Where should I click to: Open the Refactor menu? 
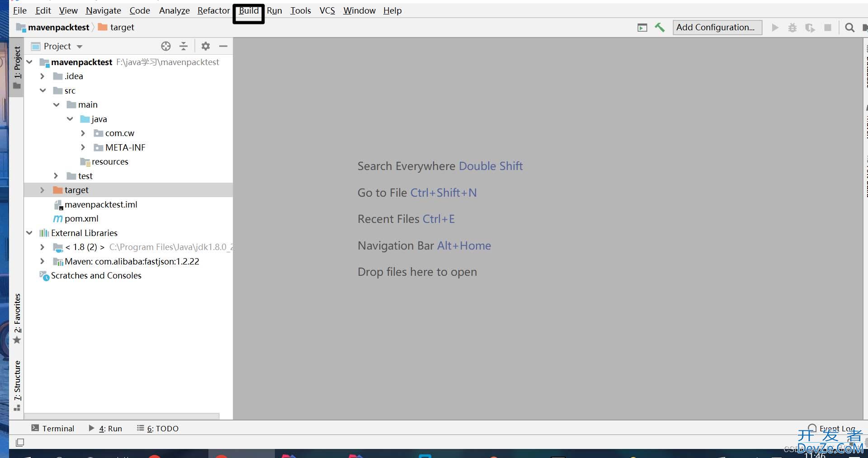(x=214, y=10)
